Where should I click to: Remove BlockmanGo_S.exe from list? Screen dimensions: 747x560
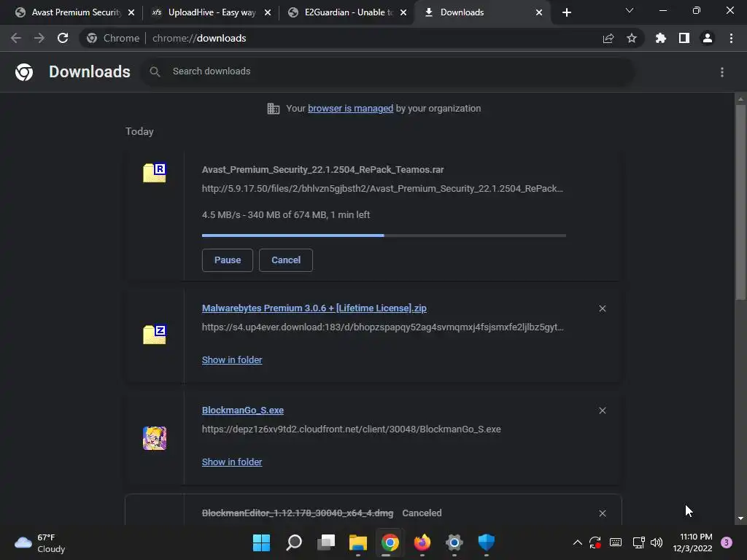click(603, 411)
